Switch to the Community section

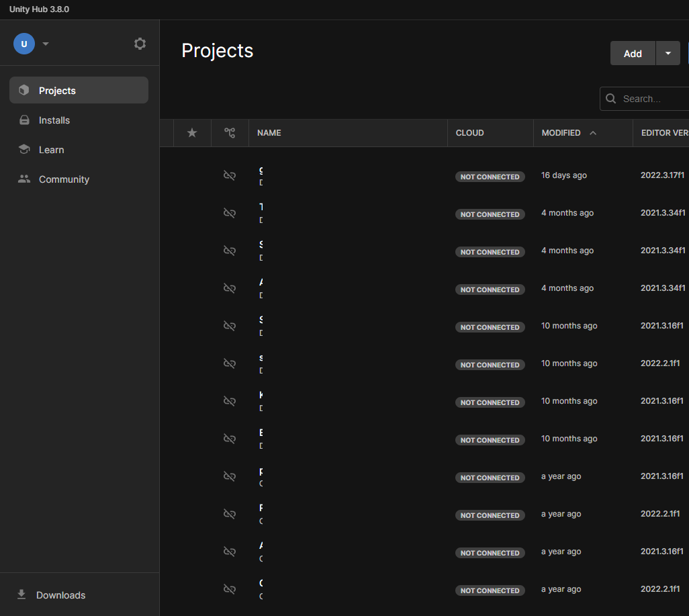[64, 179]
